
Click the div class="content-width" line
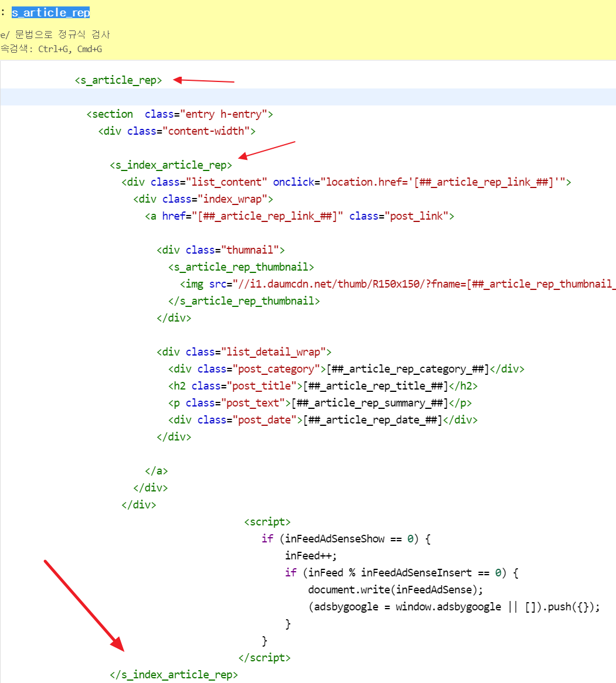pyautogui.click(x=176, y=131)
